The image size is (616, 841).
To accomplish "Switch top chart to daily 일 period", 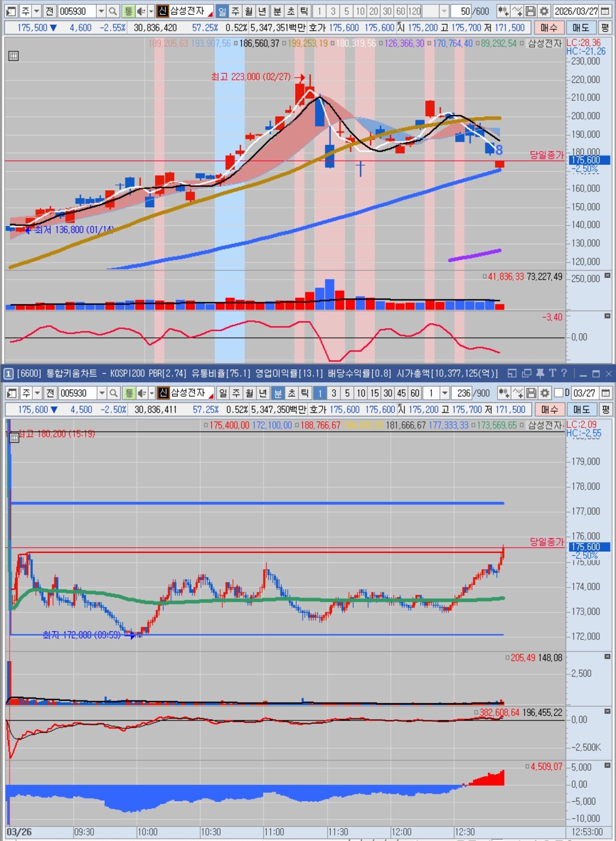I will [x=222, y=11].
